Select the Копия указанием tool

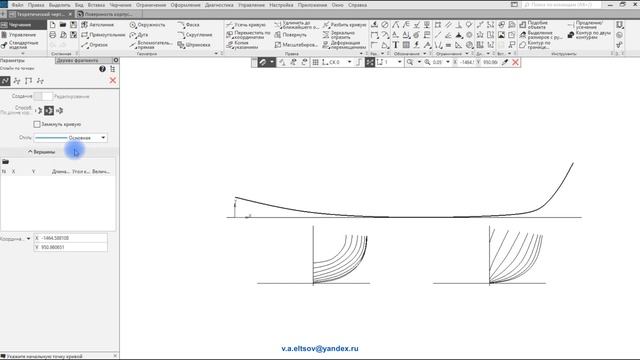pos(242,45)
